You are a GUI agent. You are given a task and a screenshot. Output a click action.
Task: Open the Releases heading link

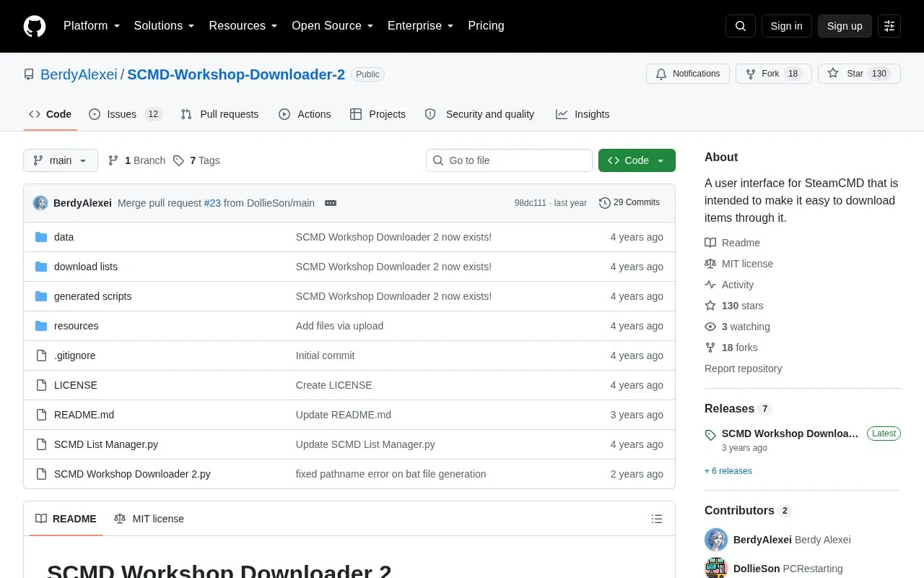pyautogui.click(x=738, y=409)
